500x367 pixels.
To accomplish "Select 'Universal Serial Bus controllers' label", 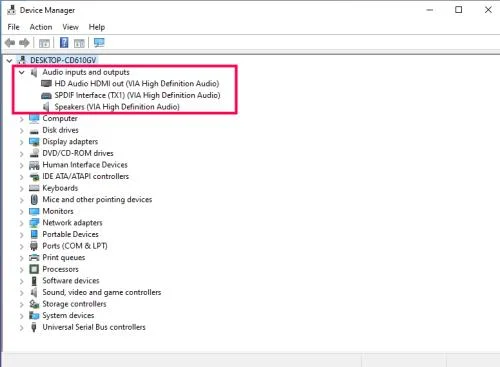I will [94, 327].
